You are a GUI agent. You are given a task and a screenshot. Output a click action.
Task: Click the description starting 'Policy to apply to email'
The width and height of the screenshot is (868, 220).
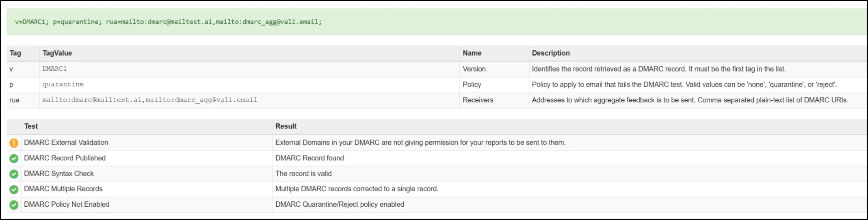684,84
